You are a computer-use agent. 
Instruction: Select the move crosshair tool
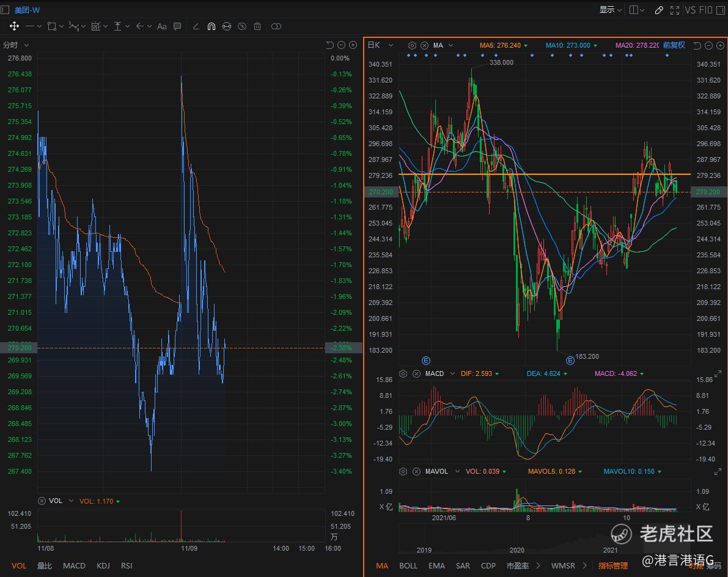pos(14,26)
